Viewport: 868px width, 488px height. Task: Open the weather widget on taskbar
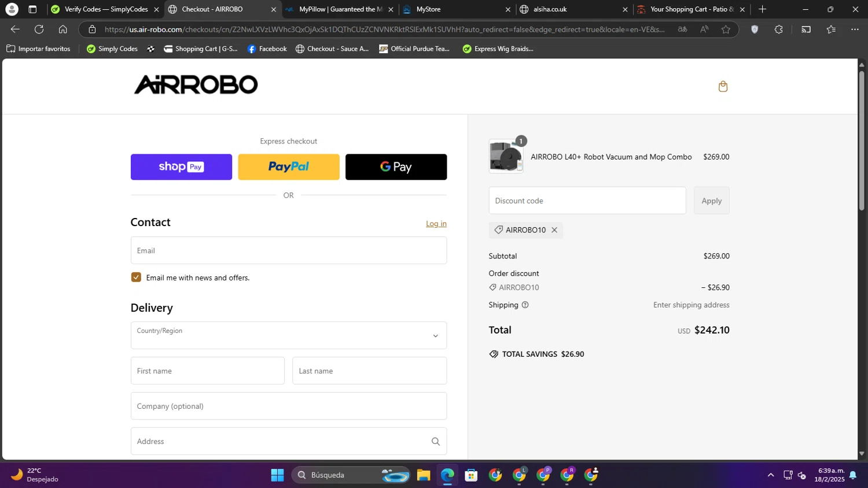[x=35, y=475]
